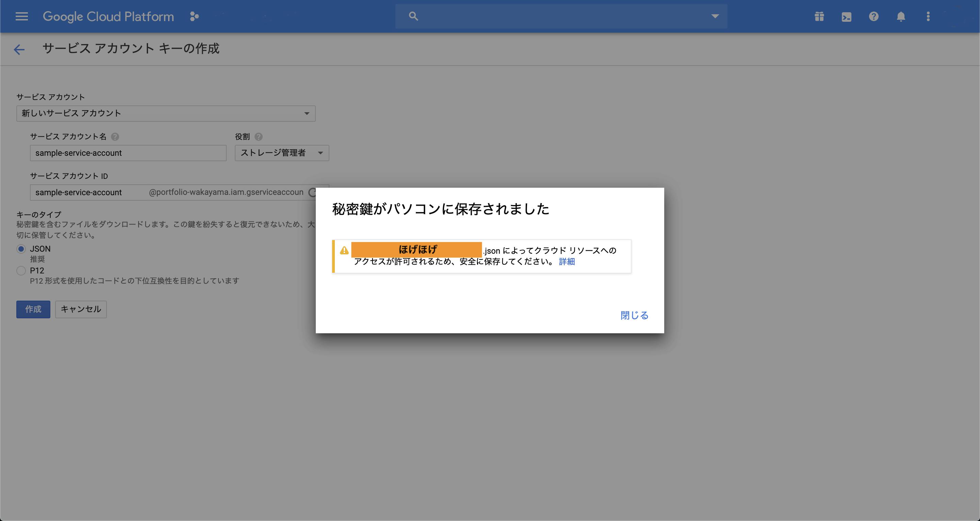The height and width of the screenshot is (521, 980).
Task: Open the 詳細 link in warning
Action: coord(567,262)
